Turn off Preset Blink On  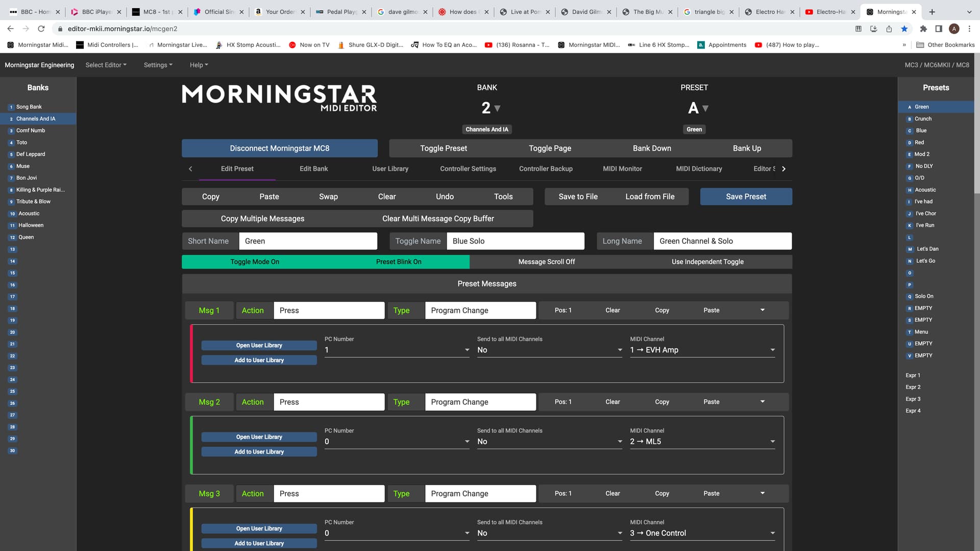pos(398,262)
